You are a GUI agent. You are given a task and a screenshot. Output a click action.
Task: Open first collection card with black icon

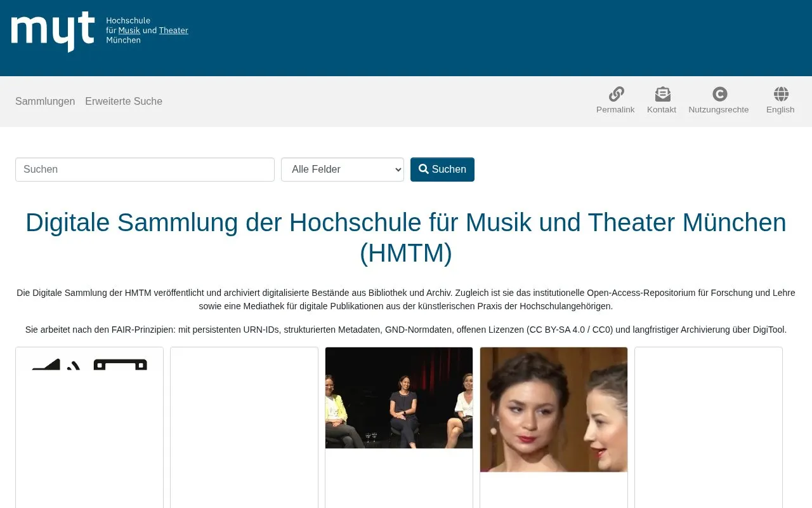point(89,427)
